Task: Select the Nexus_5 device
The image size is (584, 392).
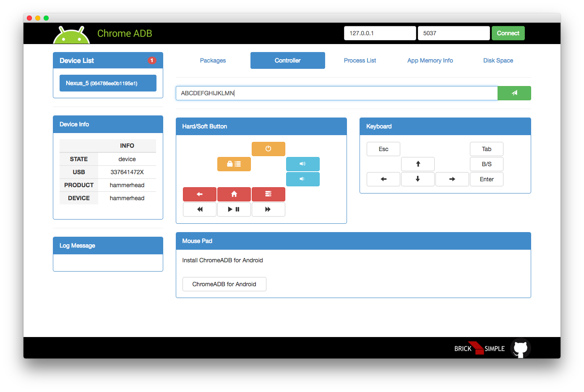Action: tap(108, 83)
